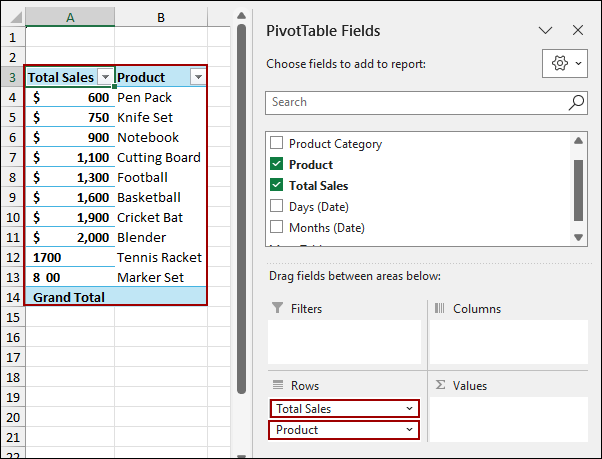
Task: Click the field list scroll up arrow
Action: click(x=578, y=140)
